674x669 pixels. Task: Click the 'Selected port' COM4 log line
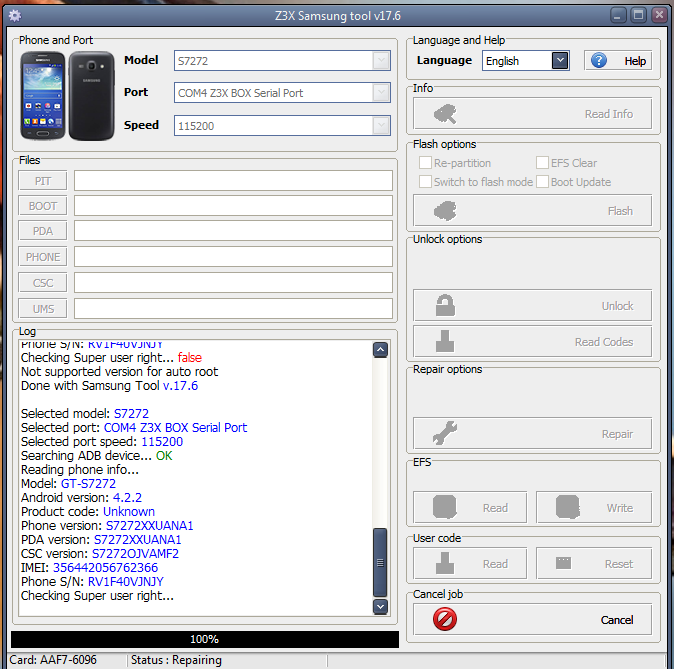pyautogui.click(x=134, y=427)
